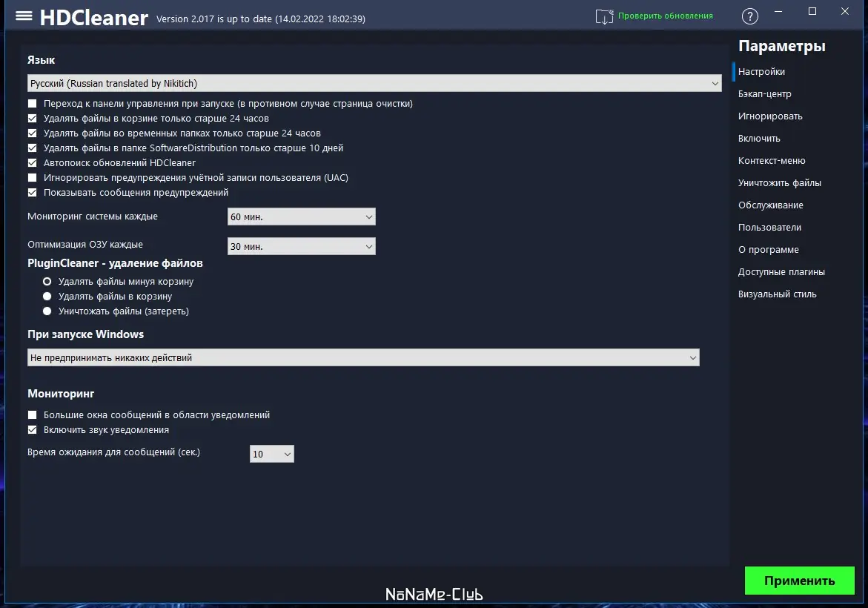Select Удалять файлы в корзину radio
868x608 pixels.
47,297
